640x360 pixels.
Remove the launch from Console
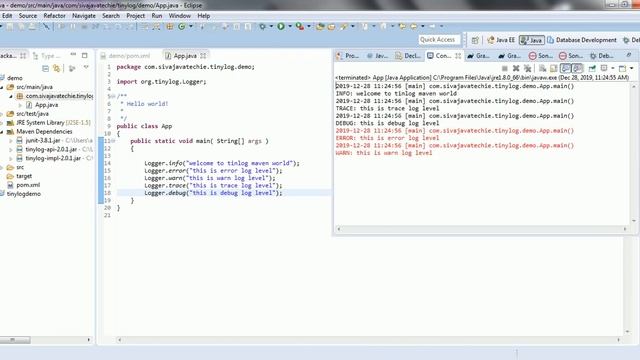(516, 68)
